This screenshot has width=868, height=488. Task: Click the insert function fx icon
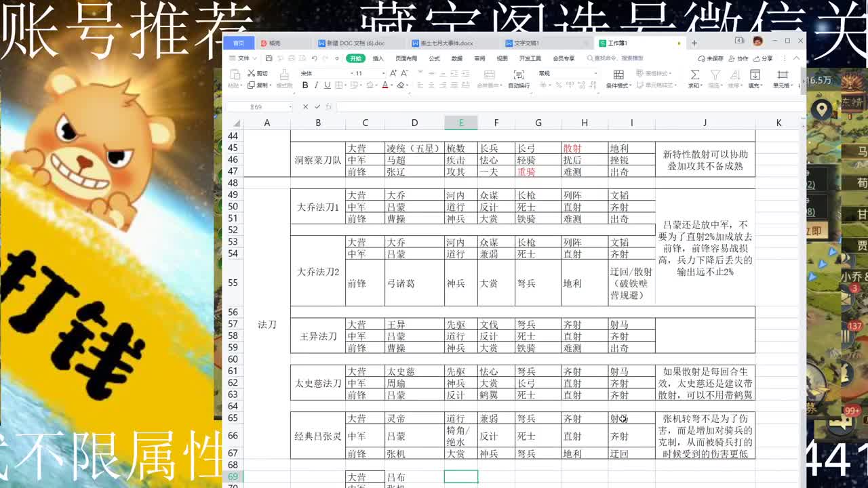pos(329,106)
